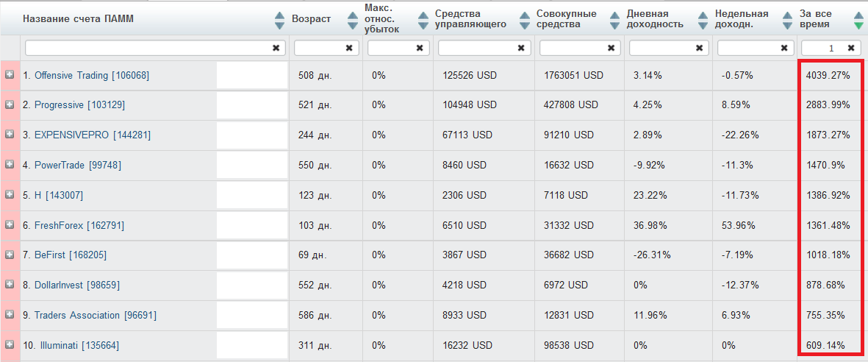868x362 pixels.
Task: Clear the За все время filter value
Action: 851,49
